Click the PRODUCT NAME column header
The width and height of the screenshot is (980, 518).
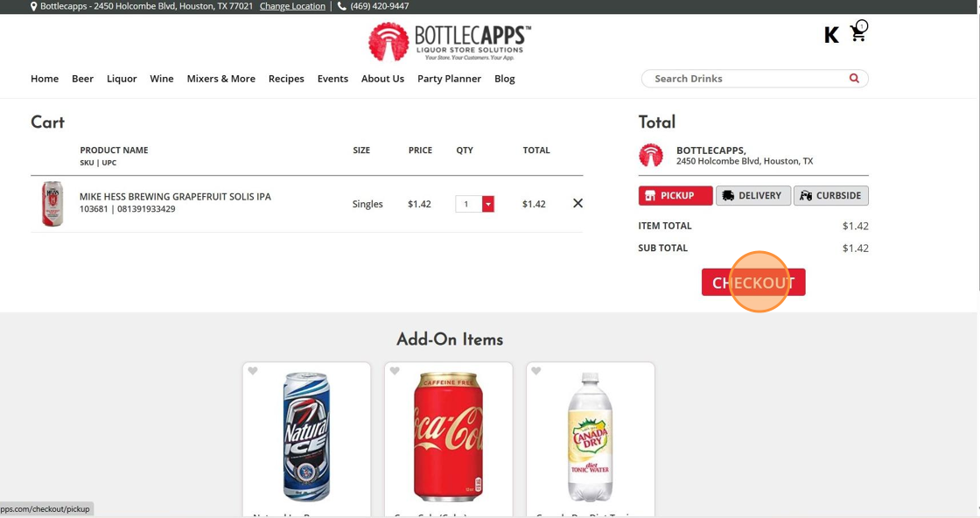tap(114, 150)
